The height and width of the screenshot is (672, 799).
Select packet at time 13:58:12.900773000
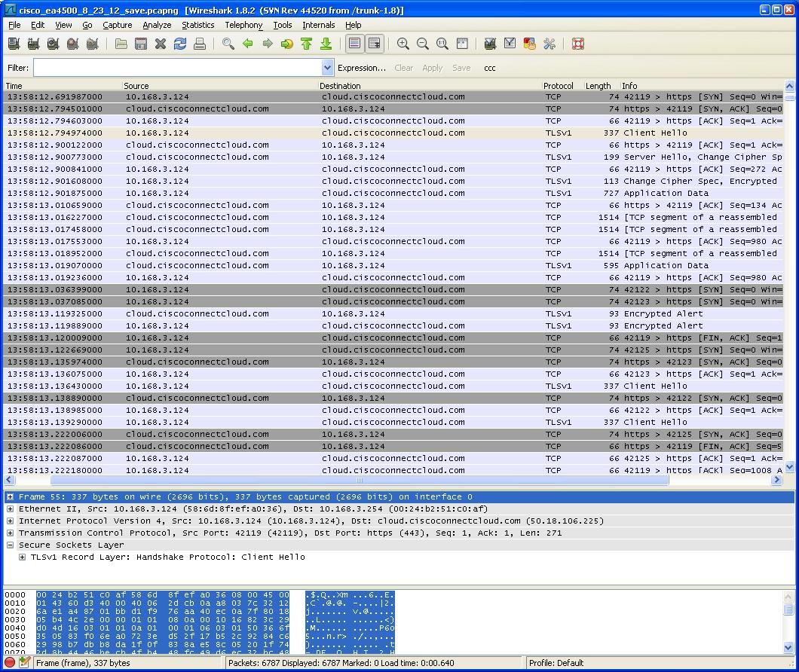(393, 157)
